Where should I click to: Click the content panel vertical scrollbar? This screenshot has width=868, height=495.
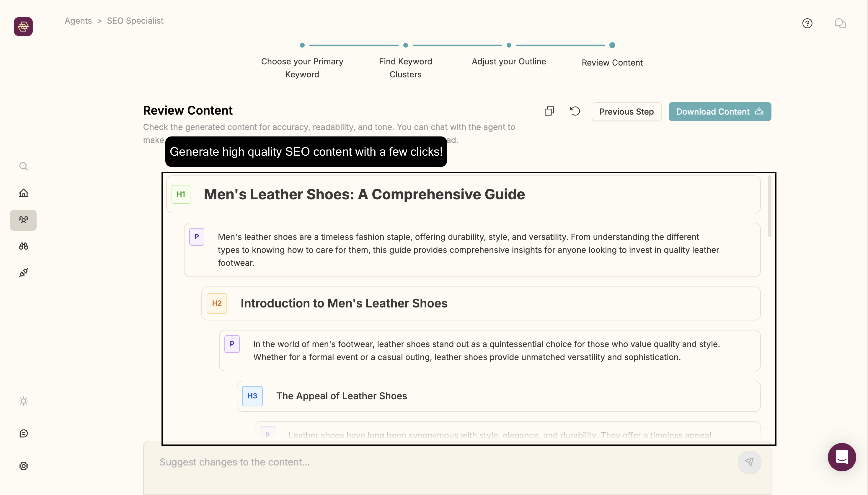(769, 206)
